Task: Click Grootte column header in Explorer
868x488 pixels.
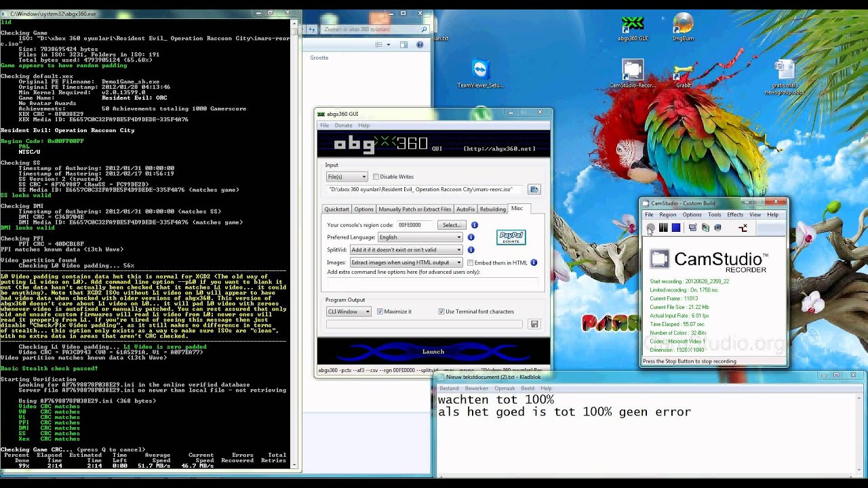Action: click(319, 58)
